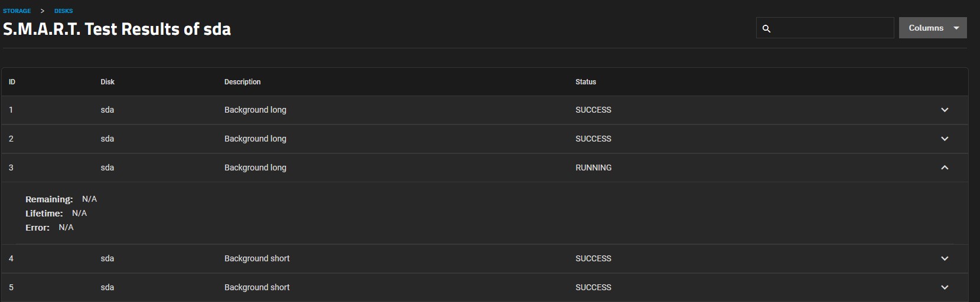Sort by the Disk column header

pos(108,82)
